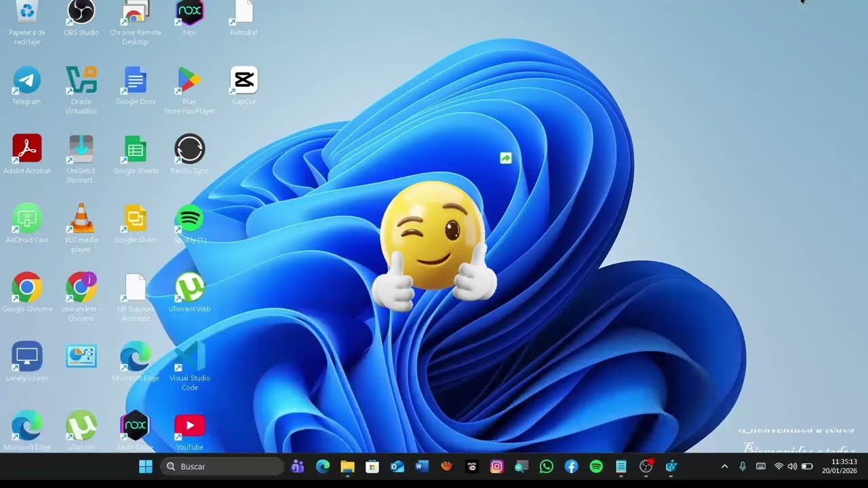The height and width of the screenshot is (488, 868).
Task: Open the Papelera de reciclaje desktop icon
Action: pyautogui.click(x=27, y=12)
